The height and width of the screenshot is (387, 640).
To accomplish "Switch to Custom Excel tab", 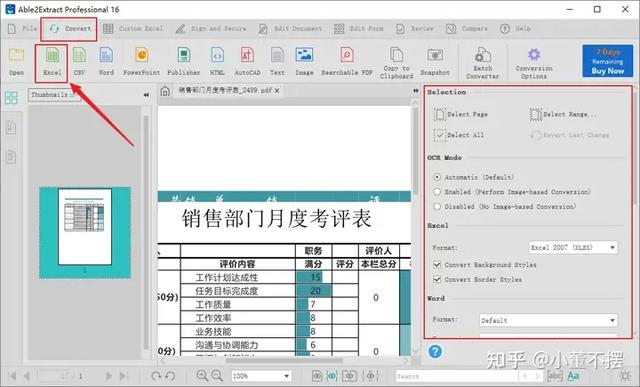I will 133,29.
